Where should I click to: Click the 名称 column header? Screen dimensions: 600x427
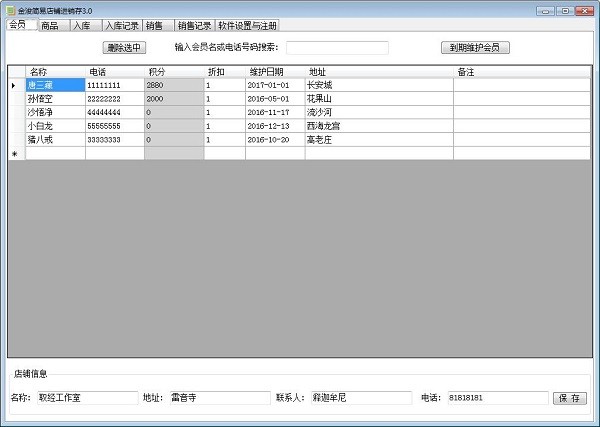click(x=55, y=72)
